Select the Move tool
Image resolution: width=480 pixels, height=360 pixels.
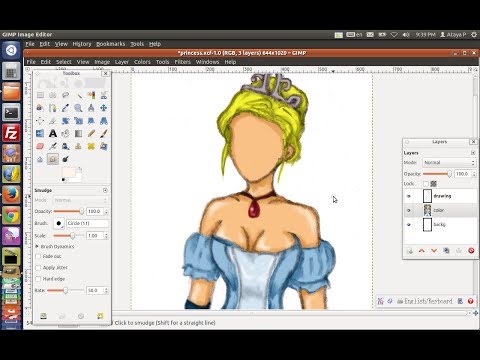104,108
